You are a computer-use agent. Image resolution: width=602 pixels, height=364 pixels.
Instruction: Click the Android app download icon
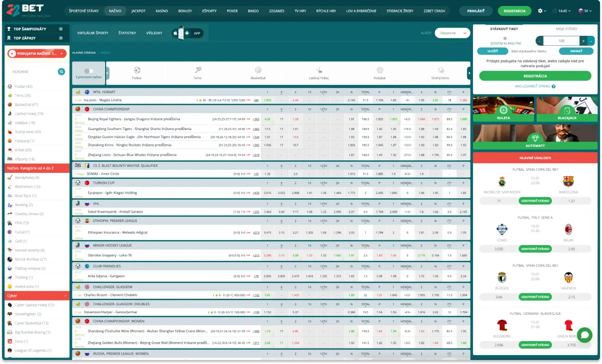(x=186, y=33)
